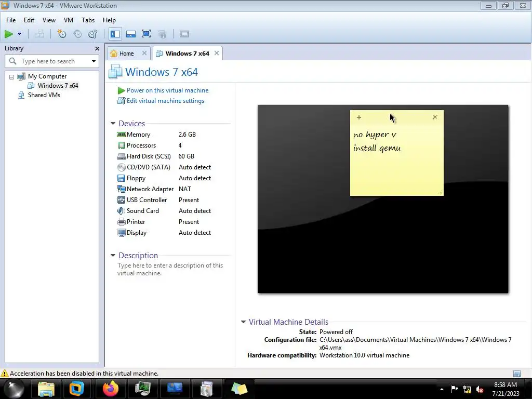Take a snapshot with the toolbar icon
Viewport: 532px width, 399px height.
coord(62,34)
